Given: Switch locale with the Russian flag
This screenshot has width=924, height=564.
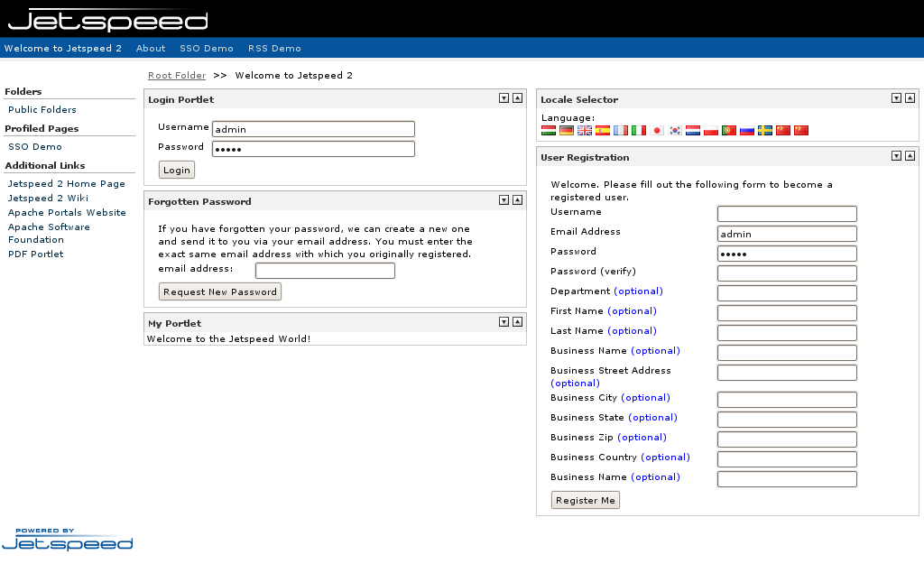Looking at the screenshot, I should (x=747, y=130).
